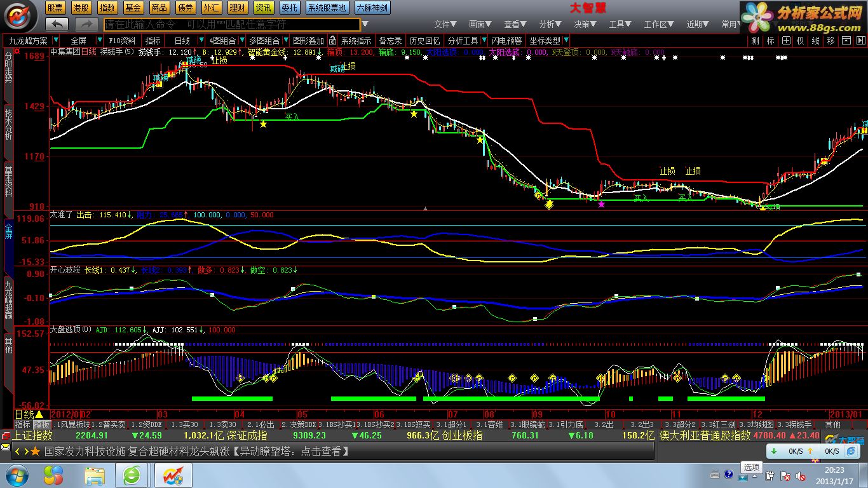The height and width of the screenshot is (488, 868).
Task: Click the 外汇 category button
Action: [212, 8]
